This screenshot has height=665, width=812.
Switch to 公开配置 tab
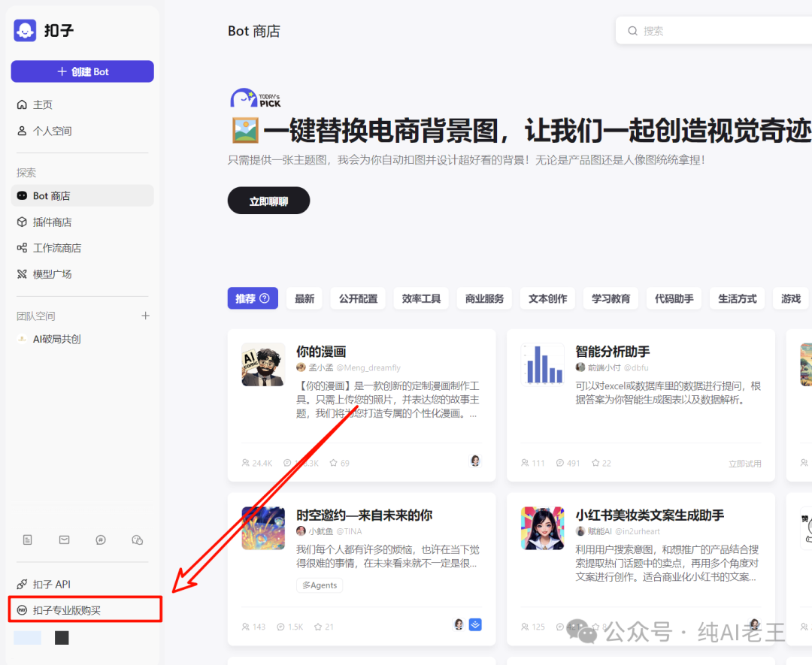(359, 298)
